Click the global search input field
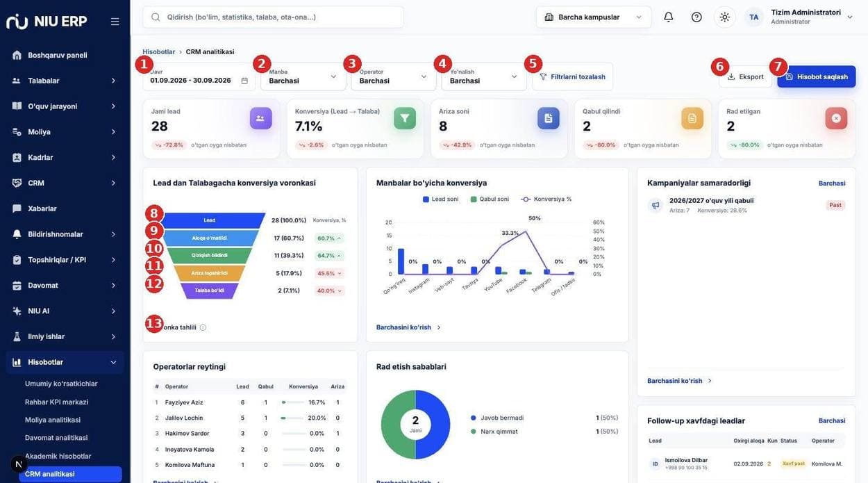 coord(273,17)
